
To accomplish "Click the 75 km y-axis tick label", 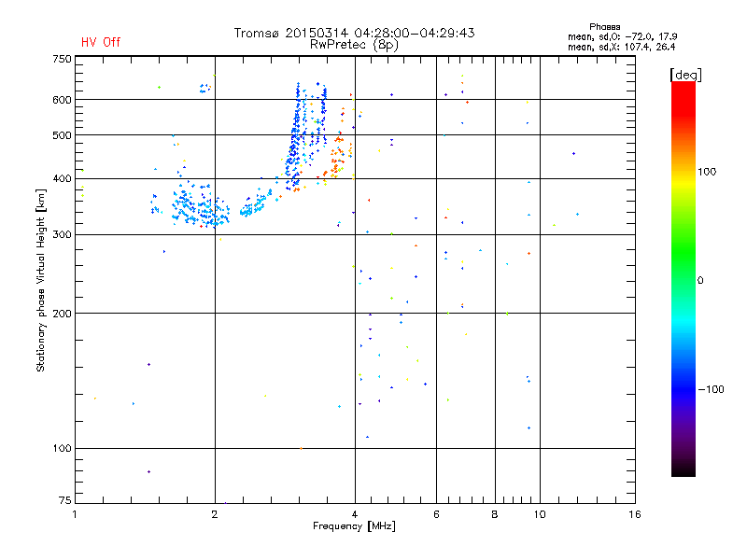I will (x=64, y=503).
